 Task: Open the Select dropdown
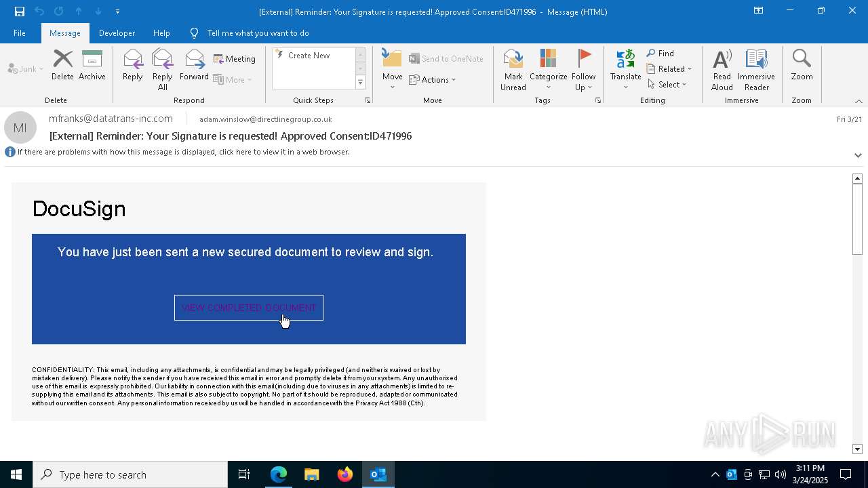point(667,85)
